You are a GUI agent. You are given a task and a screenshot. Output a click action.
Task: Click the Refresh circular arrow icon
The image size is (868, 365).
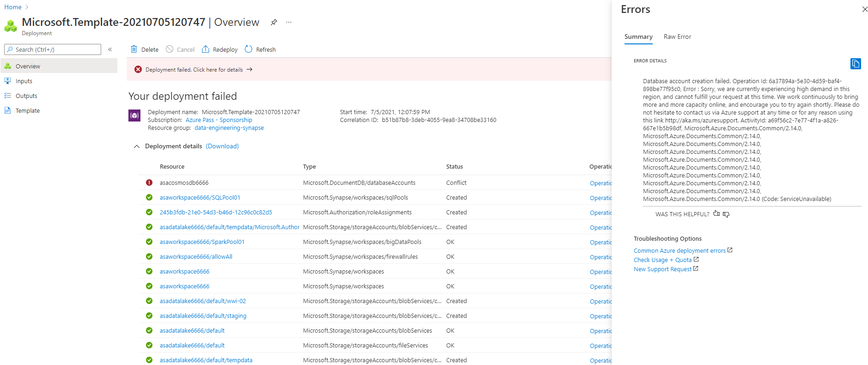pyautogui.click(x=249, y=49)
